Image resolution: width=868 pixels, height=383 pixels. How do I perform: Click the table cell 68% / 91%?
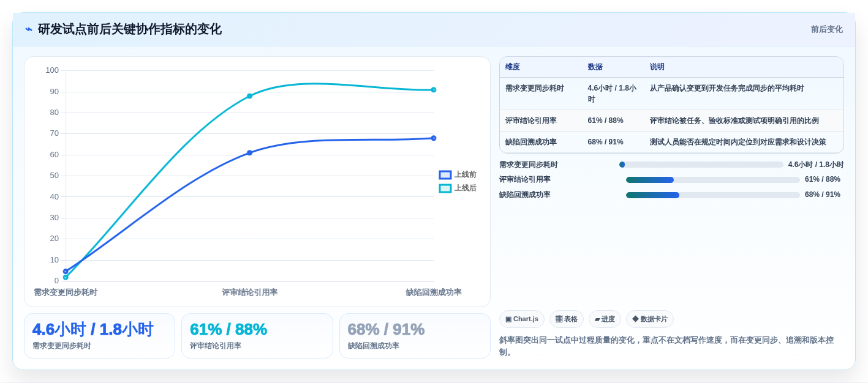(x=613, y=143)
